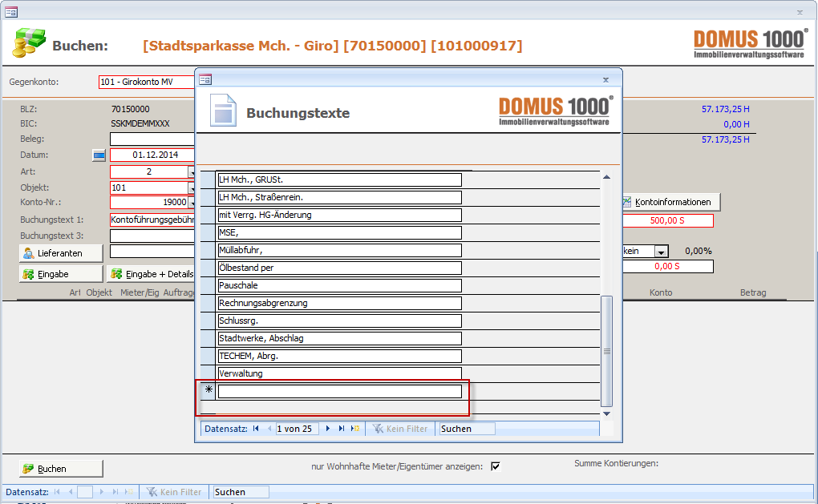Open the form icon menu of the Buchungstexte dialog
Viewport: 818px width, 504px height.
tap(205, 79)
